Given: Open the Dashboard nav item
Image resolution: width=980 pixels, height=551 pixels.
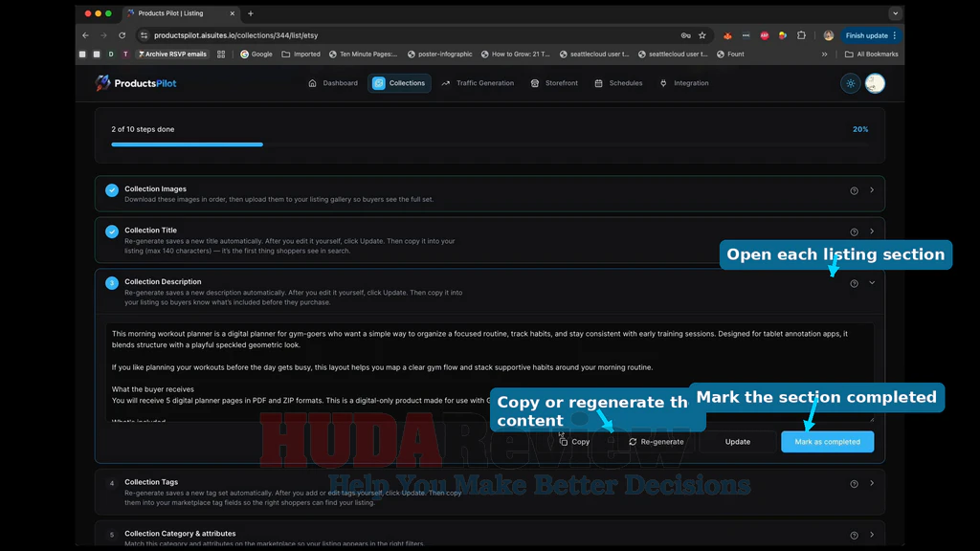Looking at the screenshot, I should click(333, 83).
